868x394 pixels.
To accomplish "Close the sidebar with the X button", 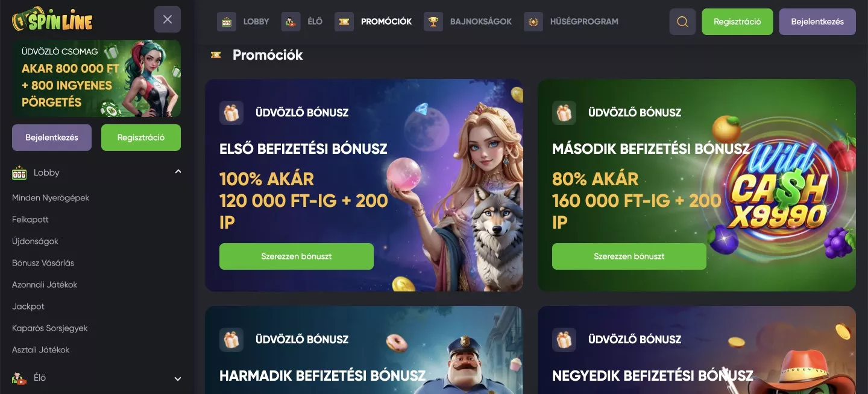I will click(x=168, y=19).
